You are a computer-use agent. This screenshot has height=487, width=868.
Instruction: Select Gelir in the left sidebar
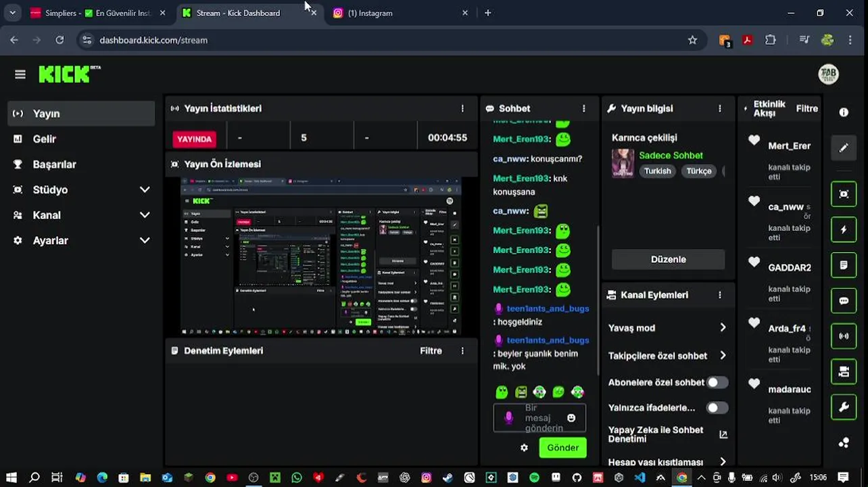[82, 139]
